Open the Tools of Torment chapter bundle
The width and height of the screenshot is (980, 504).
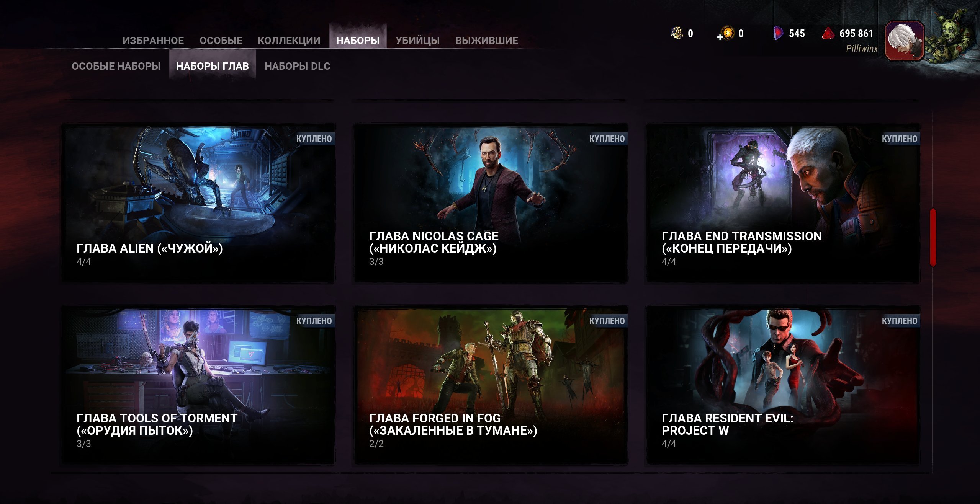pos(198,385)
